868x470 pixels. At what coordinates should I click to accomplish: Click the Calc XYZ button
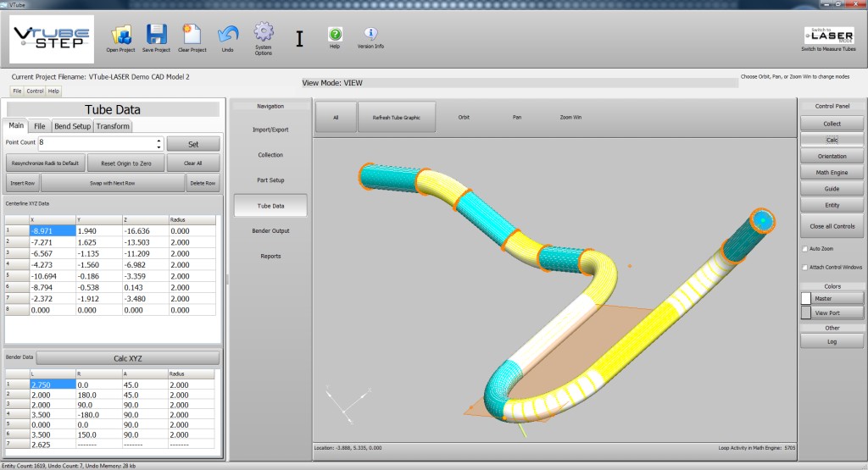127,358
